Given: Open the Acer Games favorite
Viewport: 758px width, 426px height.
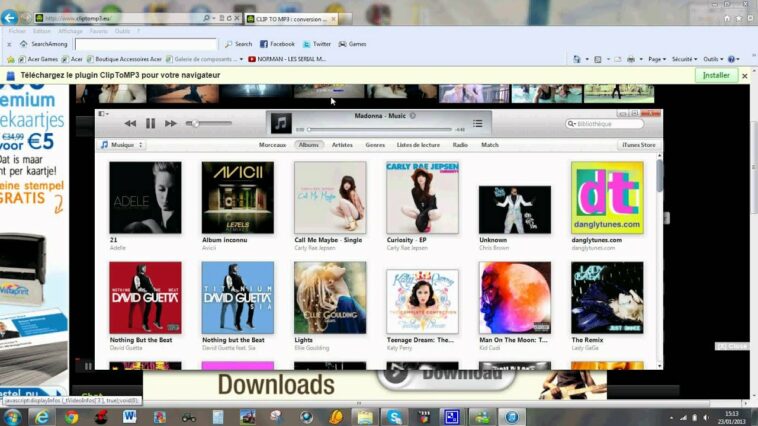Looking at the screenshot, I should click(38, 59).
